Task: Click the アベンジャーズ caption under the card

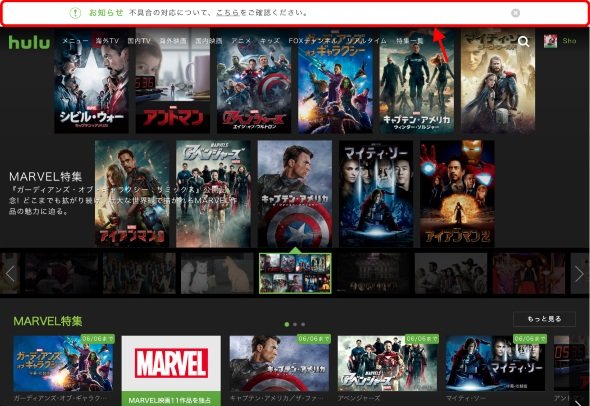Action: tap(359, 398)
